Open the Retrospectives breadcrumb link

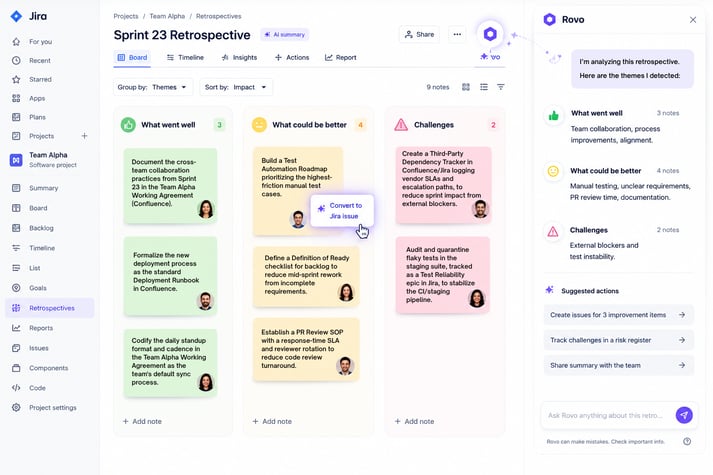(x=219, y=16)
